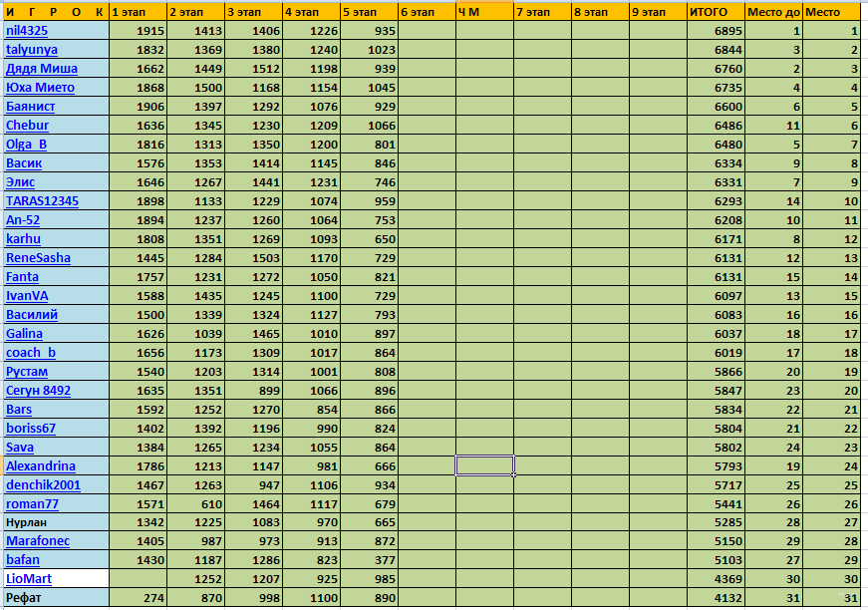Select total 6760 in Дядя Миша row
Screen dimensions: 868x610
(716, 69)
